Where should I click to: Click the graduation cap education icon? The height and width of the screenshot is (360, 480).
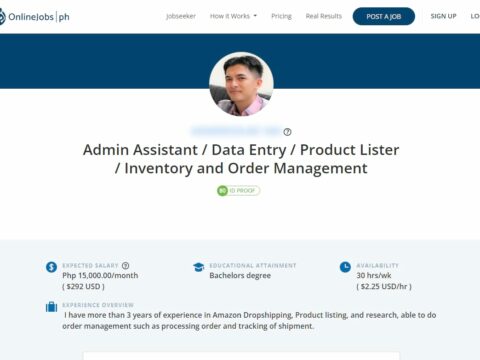coord(199,267)
